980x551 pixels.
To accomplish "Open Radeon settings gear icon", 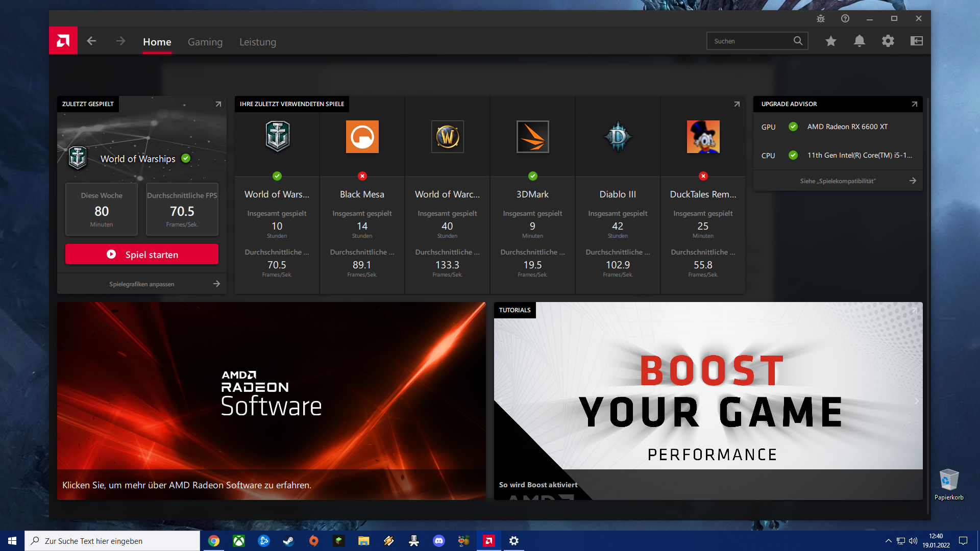I will (888, 41).
